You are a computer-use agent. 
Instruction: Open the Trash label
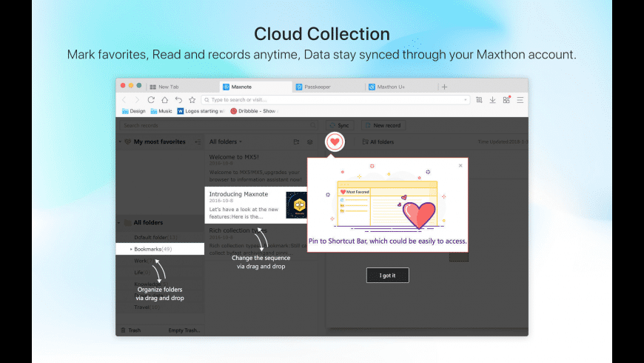(x=134, y=330)
